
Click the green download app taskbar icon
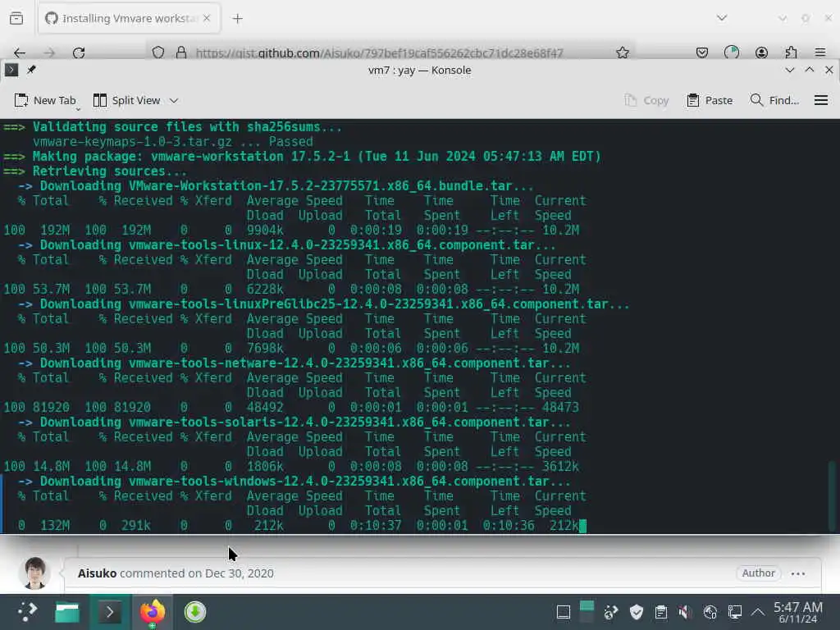point(195,612)
